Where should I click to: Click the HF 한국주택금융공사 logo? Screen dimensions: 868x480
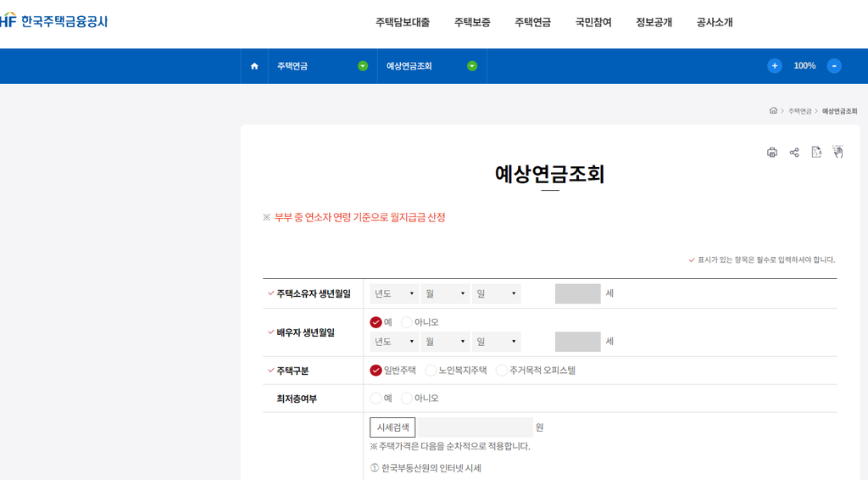(x=53, y=21)
